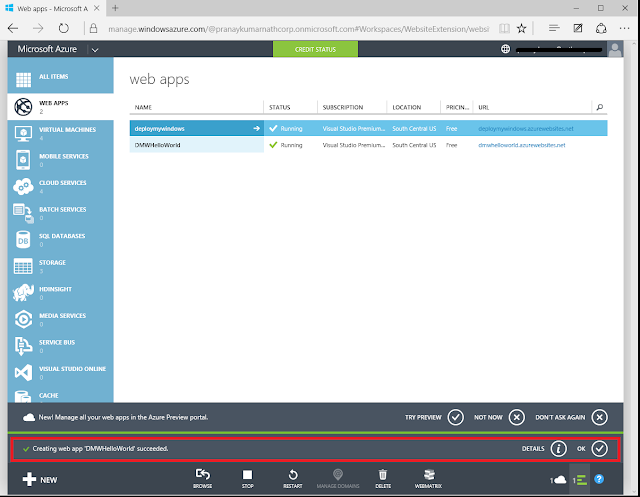Open HDInsight in sidebar
The image size is (640, 497).
[60, 293]
